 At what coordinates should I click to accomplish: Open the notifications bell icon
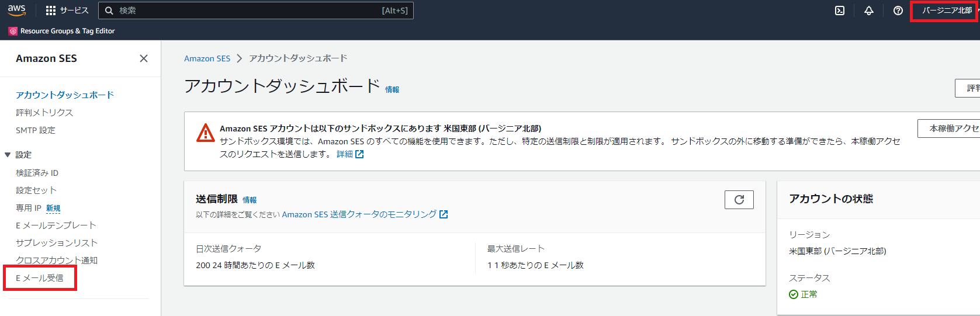click(869, 11)
